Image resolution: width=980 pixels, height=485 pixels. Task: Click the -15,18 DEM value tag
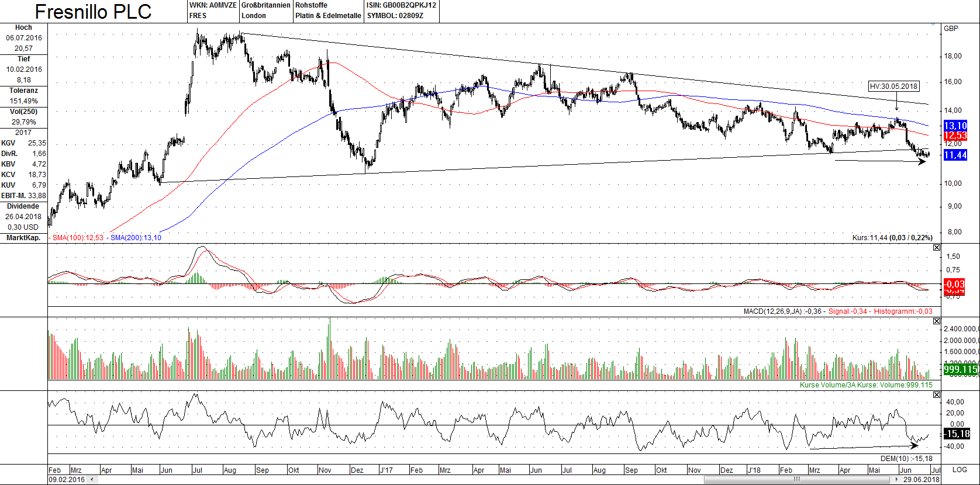point(957,434)
